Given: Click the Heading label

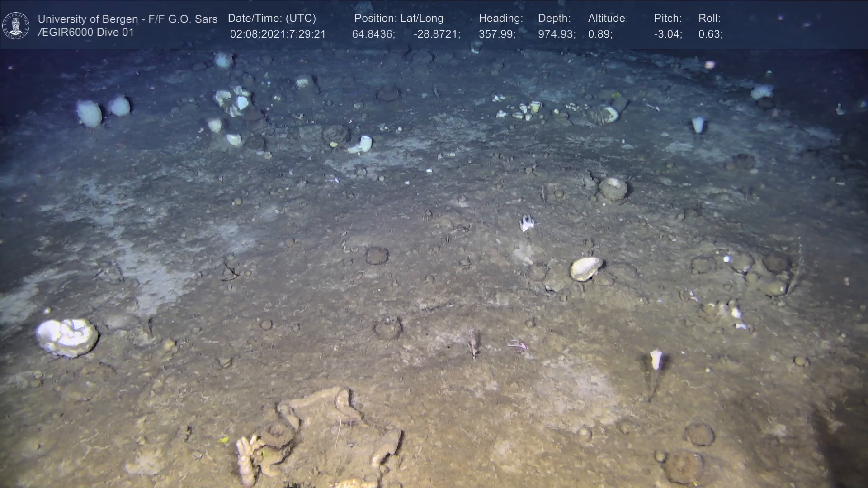Looking at the screenshot, I should (x=500, y=19).
